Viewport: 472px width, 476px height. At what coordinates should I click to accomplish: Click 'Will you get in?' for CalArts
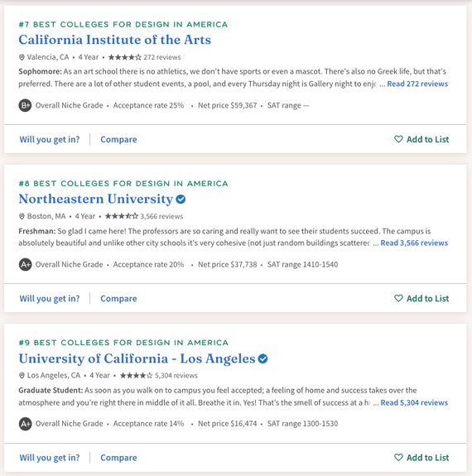(x=50, y=139)
